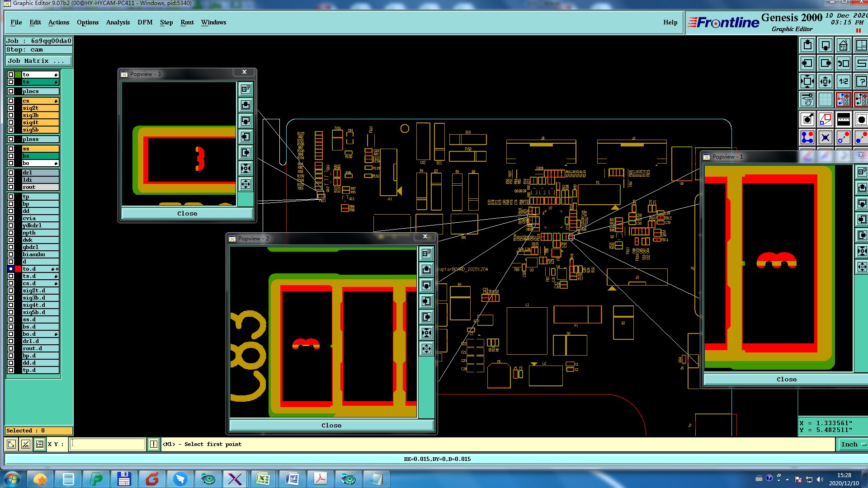
Task: Open the Analysis menu
Action: (118, 22)
